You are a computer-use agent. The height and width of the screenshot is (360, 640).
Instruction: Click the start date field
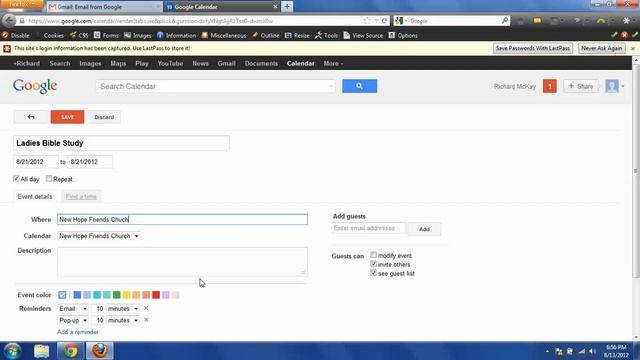36,162
